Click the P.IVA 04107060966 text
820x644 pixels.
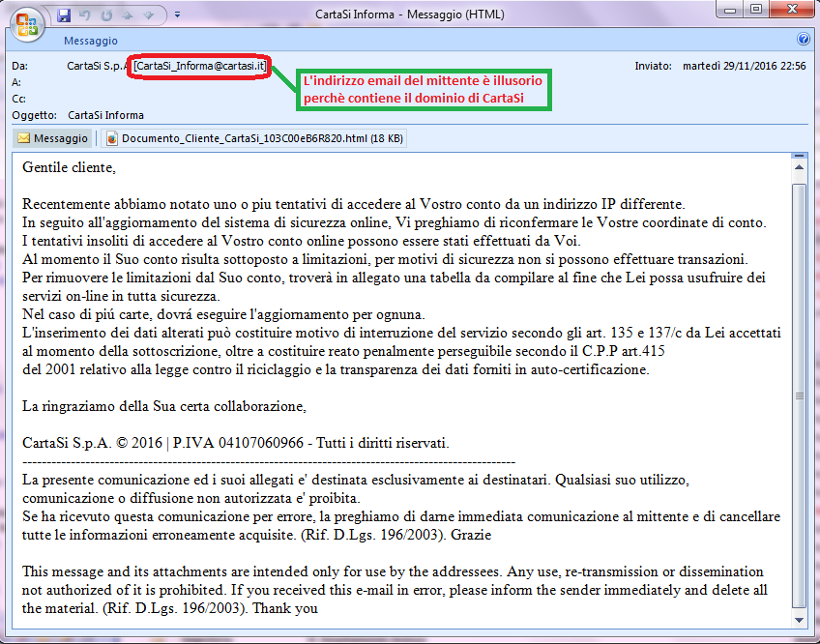[x=238, y=443]
